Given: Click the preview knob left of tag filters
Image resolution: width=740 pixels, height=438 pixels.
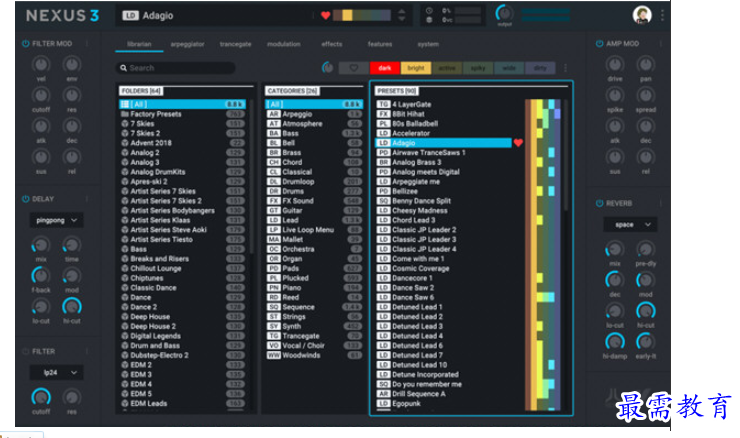Looking at the screenshot, I should 327,68.
